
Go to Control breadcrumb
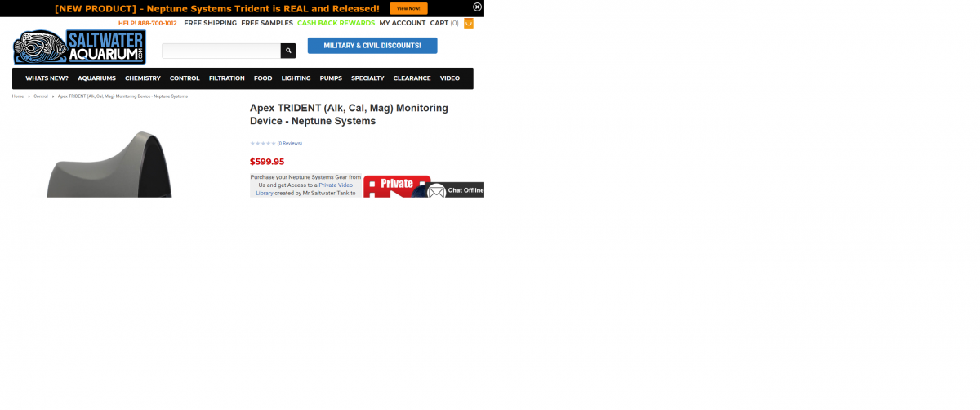pyautogui.click(x=41, y=96)
